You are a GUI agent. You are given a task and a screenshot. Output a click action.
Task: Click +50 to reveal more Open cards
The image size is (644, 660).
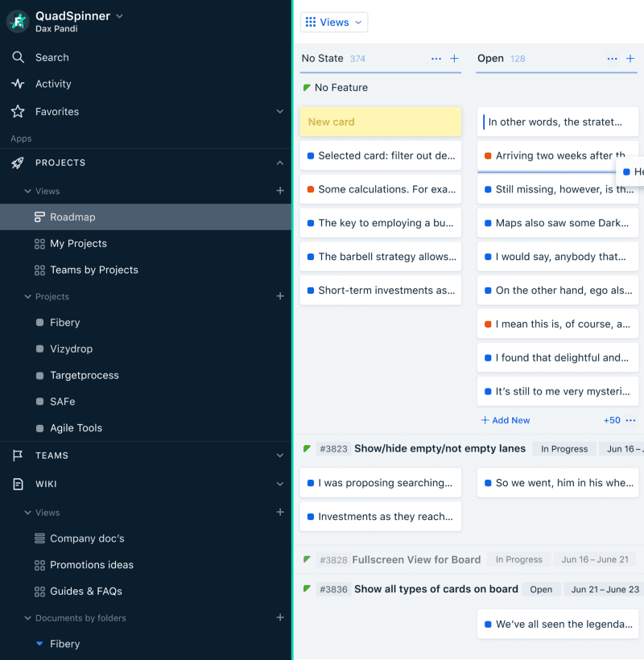[x=611, y=419]
